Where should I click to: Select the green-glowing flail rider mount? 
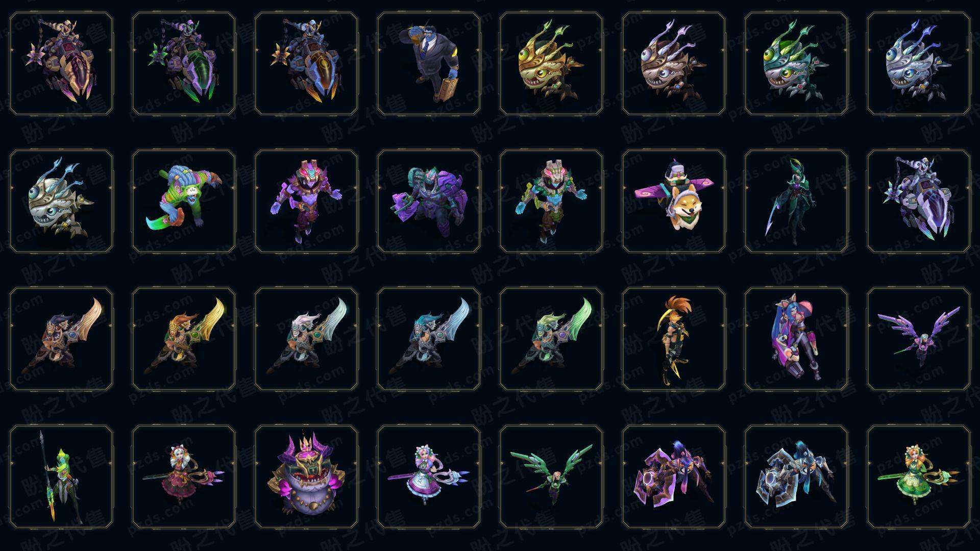pos(184,64)
